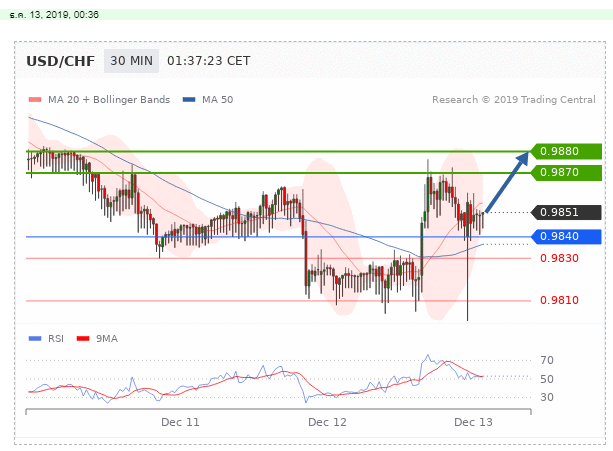Image resolution: width=613 pixels, height=451 pixels.
Task: Click the RSI blue legend swatch
Action: pyautogui.click(x=35, y=338)
